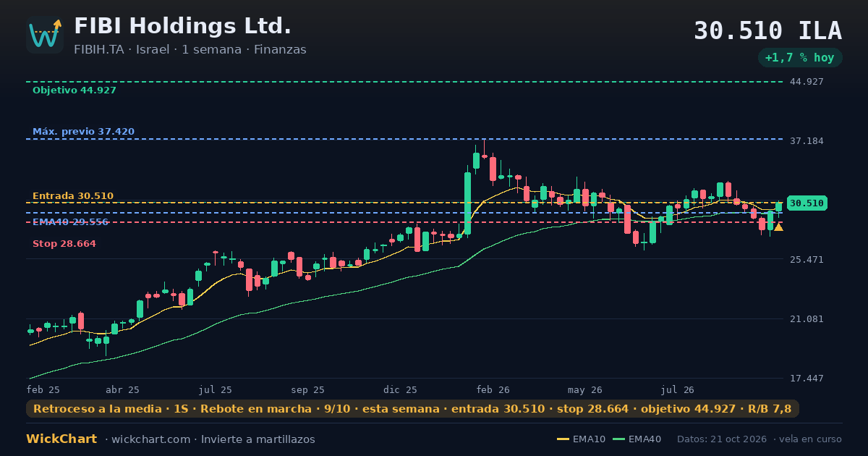The width and height of the screenshot is (868, 456).
Task: Click the +1,7 % hoy badge
Action: [x=800, y=58]
